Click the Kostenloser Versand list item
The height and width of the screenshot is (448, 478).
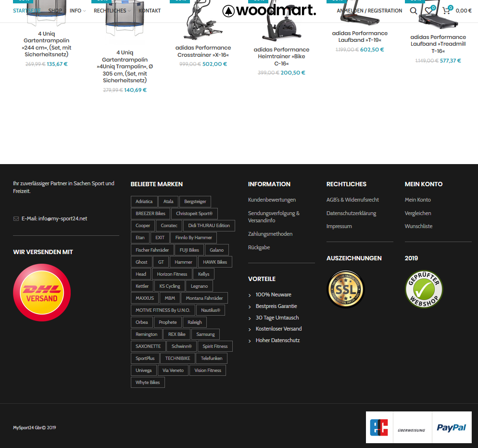[x=278, y=329]
